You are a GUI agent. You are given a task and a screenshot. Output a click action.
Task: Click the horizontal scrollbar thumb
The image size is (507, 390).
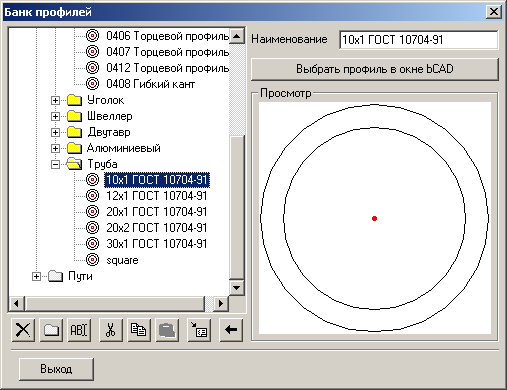(115, 304)
